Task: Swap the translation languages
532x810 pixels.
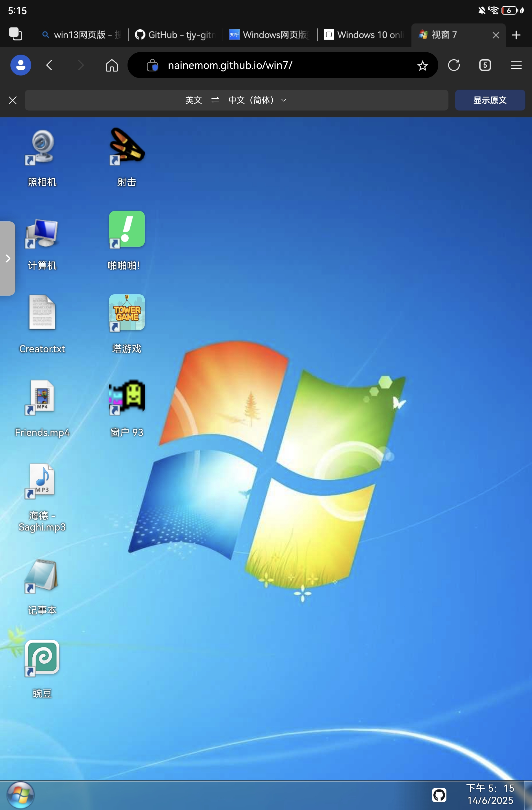Action: [x=215, y=100]
